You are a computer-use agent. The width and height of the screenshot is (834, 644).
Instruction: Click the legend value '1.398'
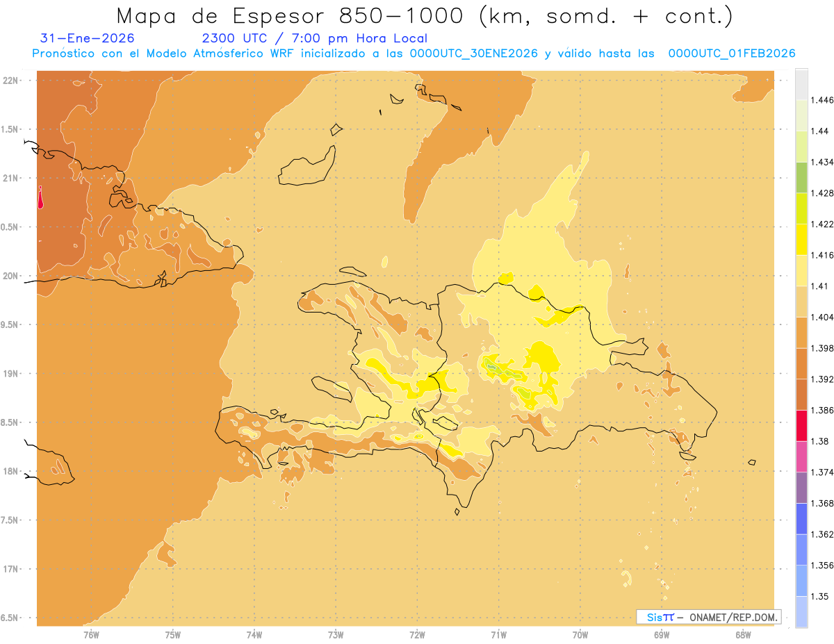point(824,348)
